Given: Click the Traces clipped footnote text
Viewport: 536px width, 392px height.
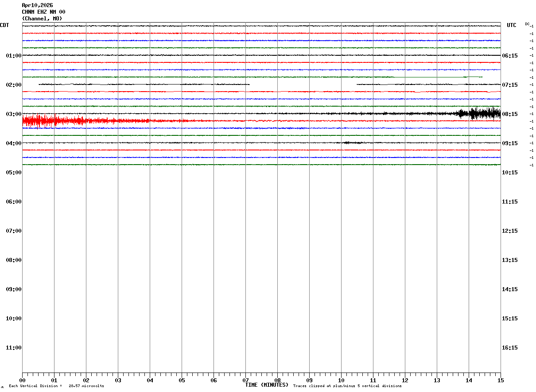Looking at the screenshot, I should point(347,386).
